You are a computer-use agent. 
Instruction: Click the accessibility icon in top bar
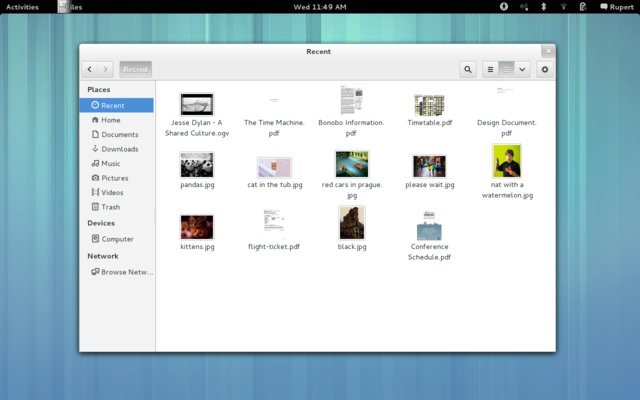(x=504, y=6)
